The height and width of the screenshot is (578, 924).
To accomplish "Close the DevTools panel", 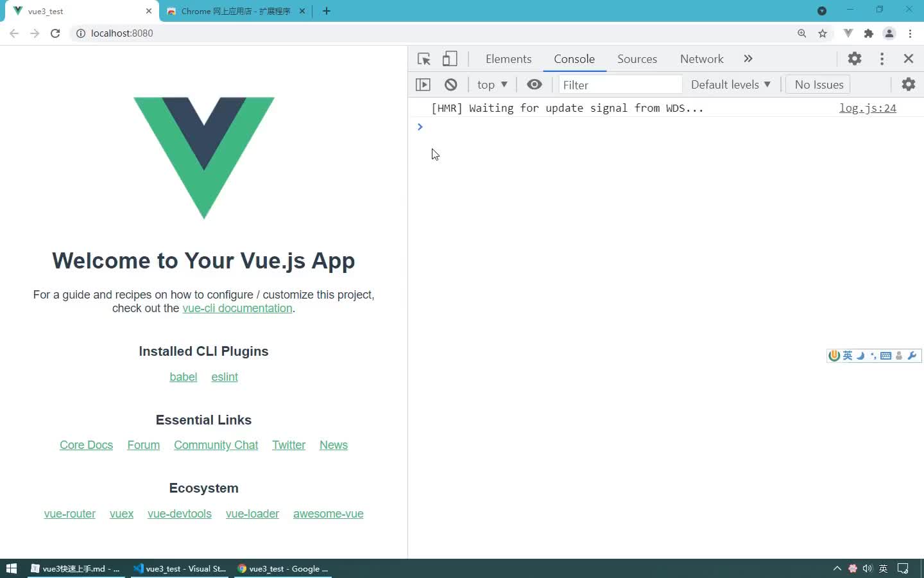I will coord(909,58).
